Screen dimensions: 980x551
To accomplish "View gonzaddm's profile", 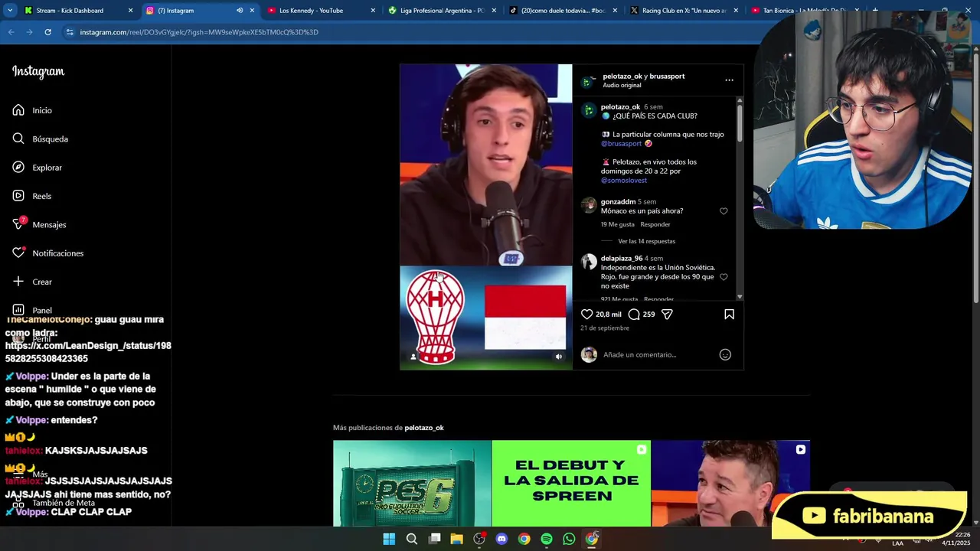I will [618, 201].
